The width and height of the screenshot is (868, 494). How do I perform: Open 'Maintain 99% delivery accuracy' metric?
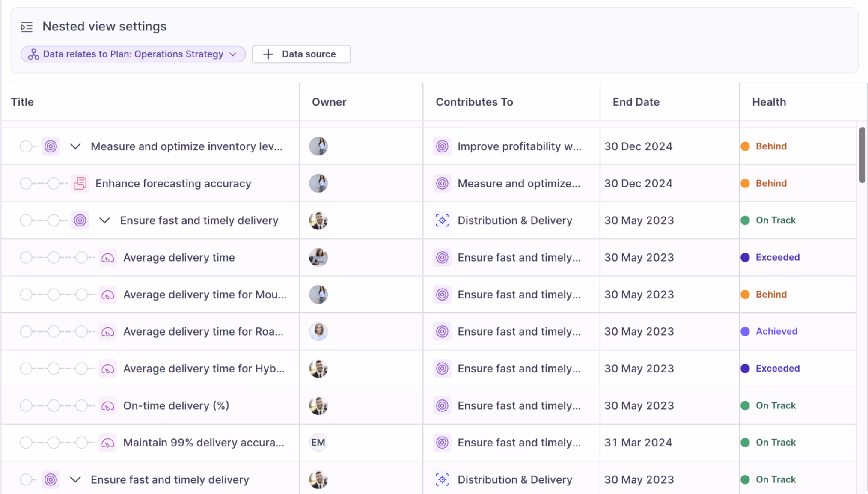(x=203, y=442)
